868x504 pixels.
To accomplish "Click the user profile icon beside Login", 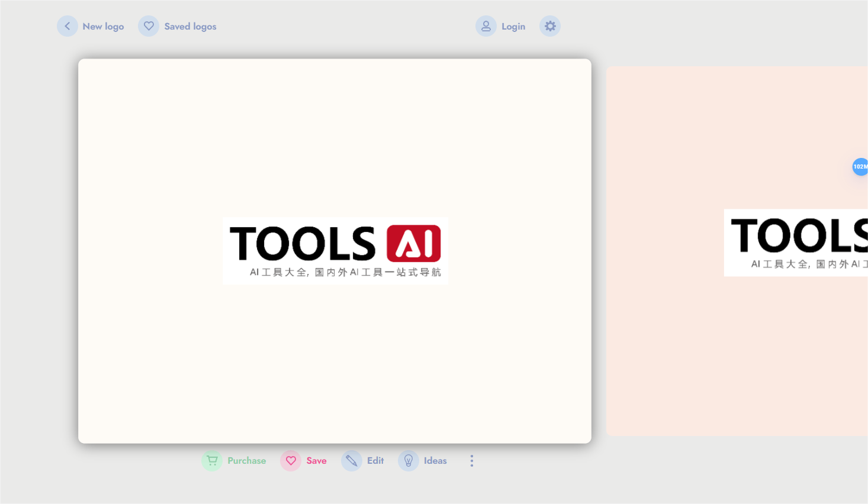I will coord(486,26).
